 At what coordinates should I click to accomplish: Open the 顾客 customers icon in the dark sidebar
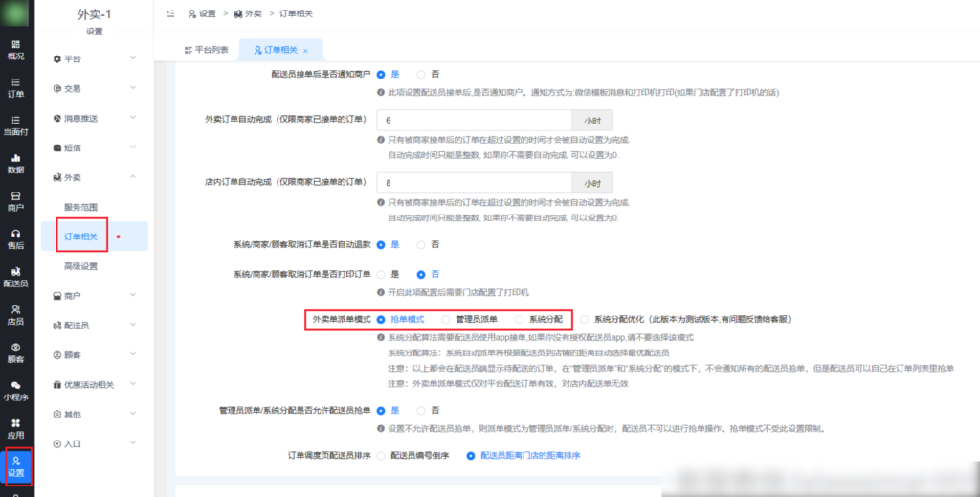tap(15, 347)
